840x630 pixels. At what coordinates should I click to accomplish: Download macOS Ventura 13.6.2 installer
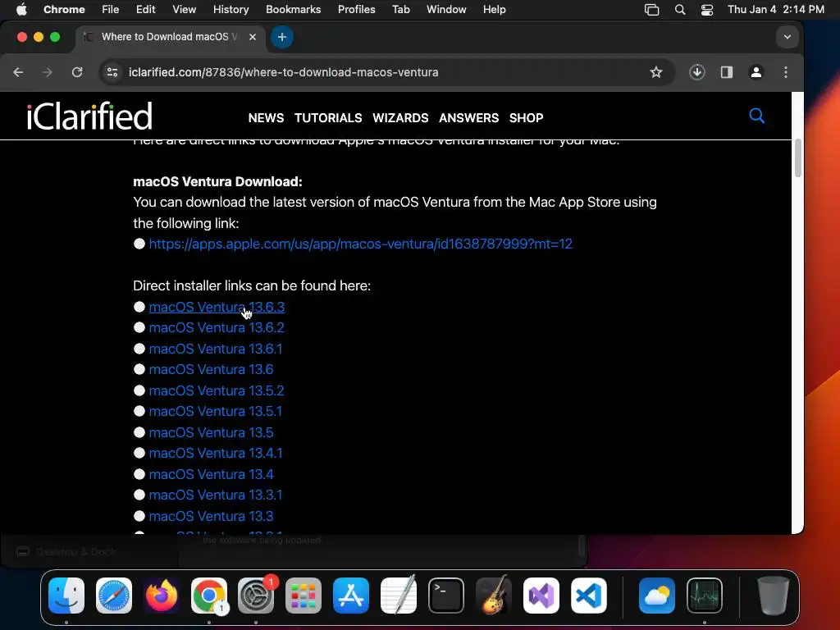pyautogui.click(x=217, y=328)
